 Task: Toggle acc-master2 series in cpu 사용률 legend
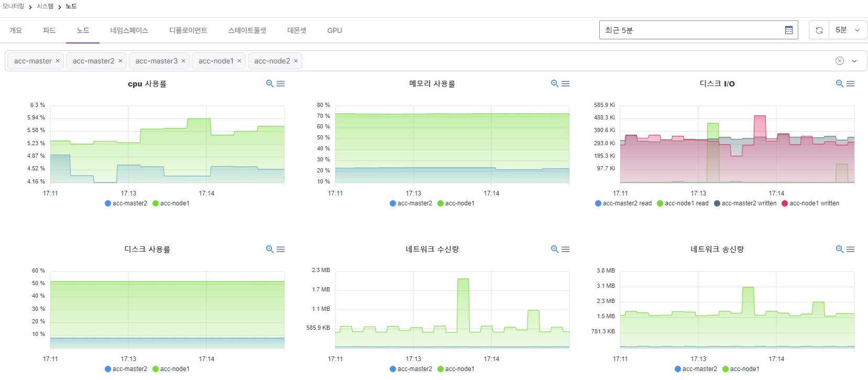(x=126, y=203)
